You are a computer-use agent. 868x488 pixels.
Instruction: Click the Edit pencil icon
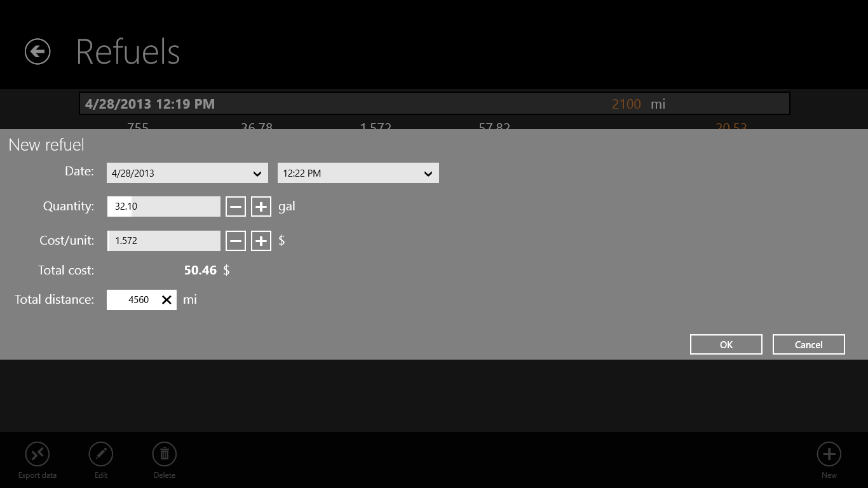pyautogui.click(x=101, y=454)
